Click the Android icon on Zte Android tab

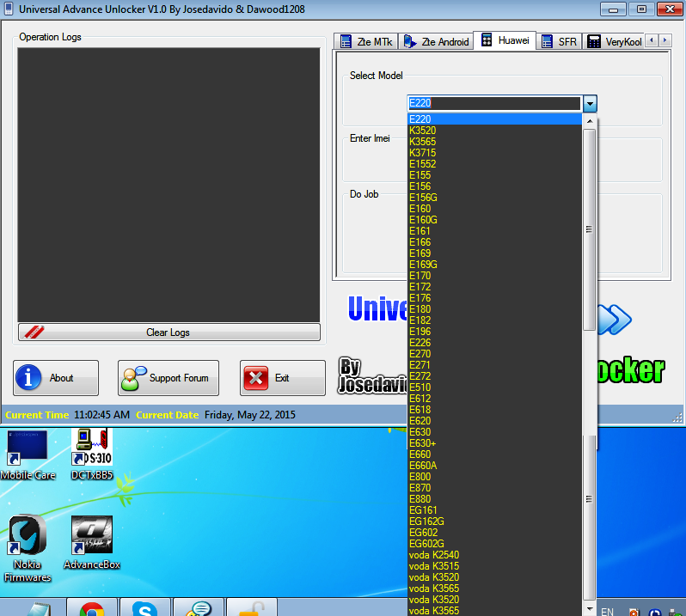409,41
